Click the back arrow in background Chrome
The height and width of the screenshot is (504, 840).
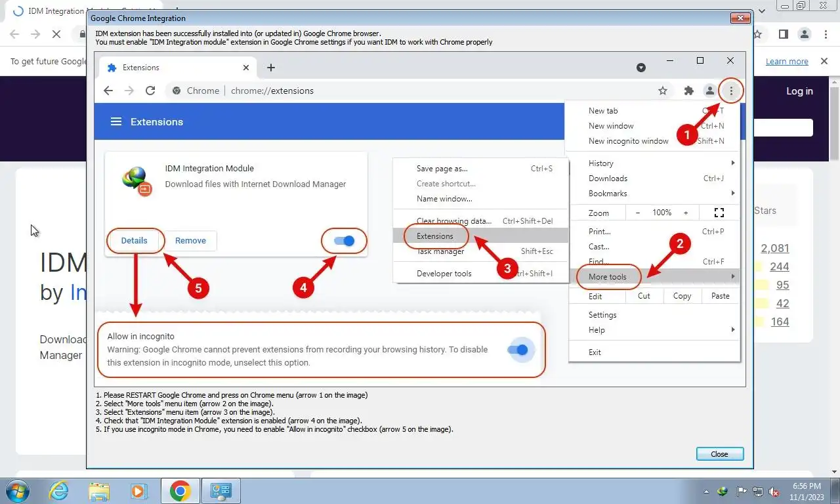[14, 34]
